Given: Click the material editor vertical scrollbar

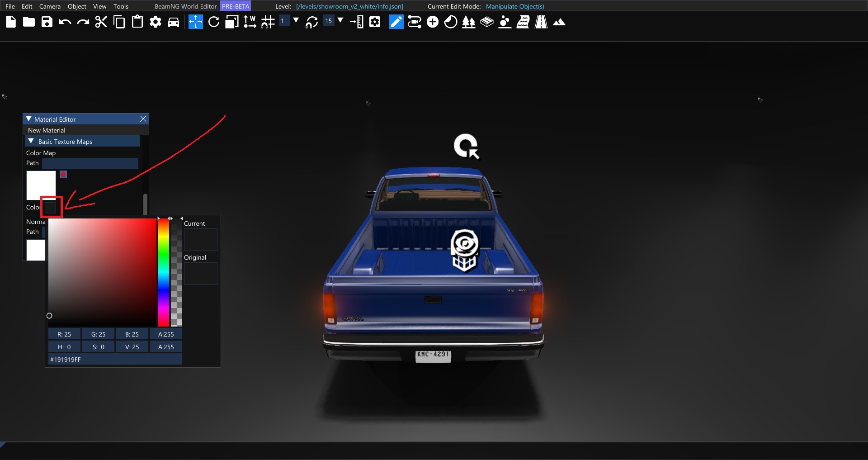Looking at the screenshot, I should point(145,204).
